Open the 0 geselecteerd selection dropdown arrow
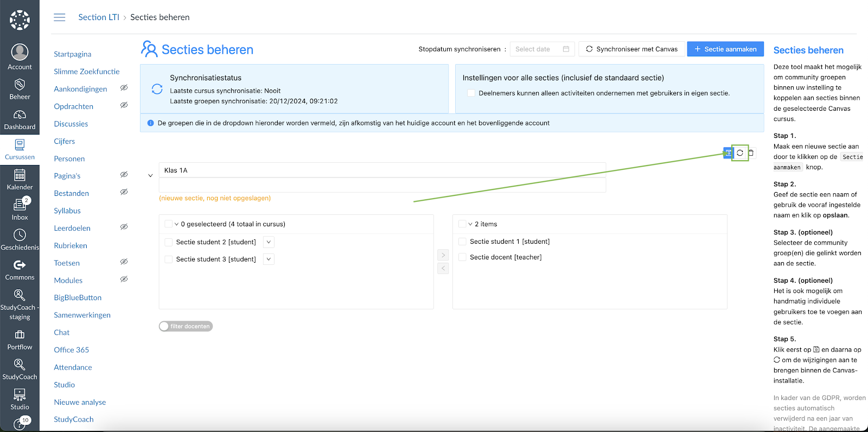The width and height of the screenshot is (868, 432). click(176, 224)
